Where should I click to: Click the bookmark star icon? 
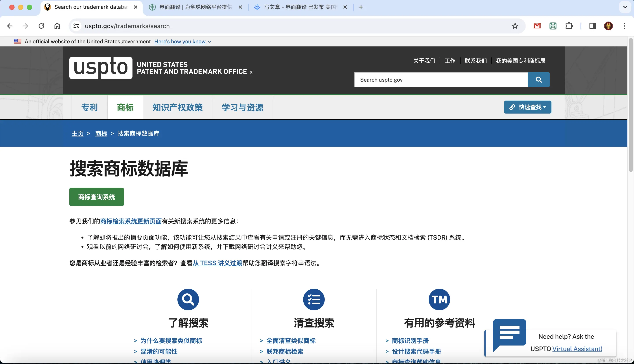(x=515, y=26)
